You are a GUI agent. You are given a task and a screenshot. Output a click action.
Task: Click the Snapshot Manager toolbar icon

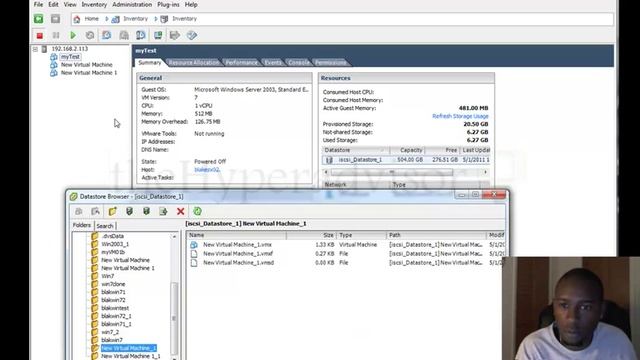pyautogui.click(x=141, y=35)
